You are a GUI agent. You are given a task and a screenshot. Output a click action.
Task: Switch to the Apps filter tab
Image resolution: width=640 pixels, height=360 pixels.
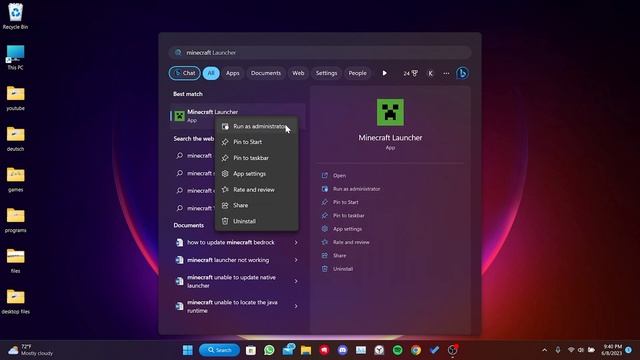point(233,73)
